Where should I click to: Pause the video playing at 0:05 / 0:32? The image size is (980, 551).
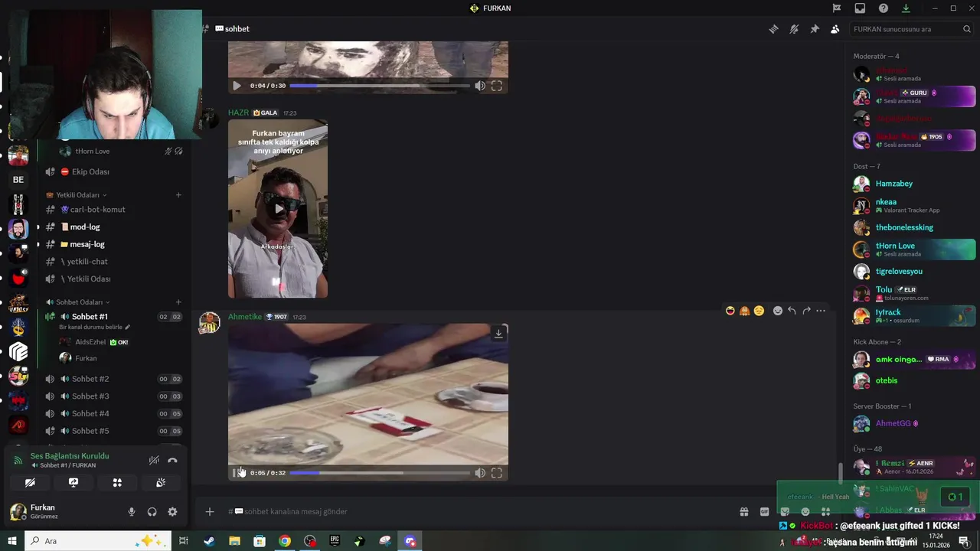point(237,473)
